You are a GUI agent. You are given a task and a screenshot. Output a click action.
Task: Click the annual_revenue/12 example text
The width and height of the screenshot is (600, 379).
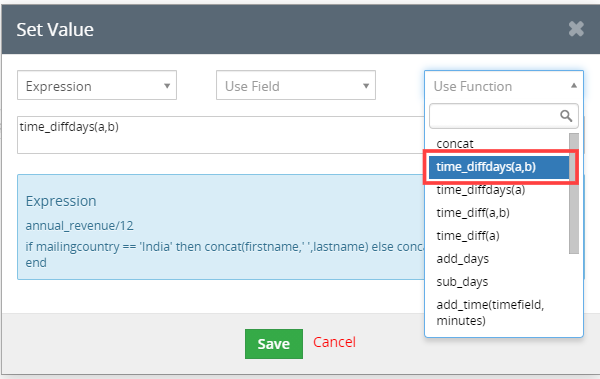point(80,225)
